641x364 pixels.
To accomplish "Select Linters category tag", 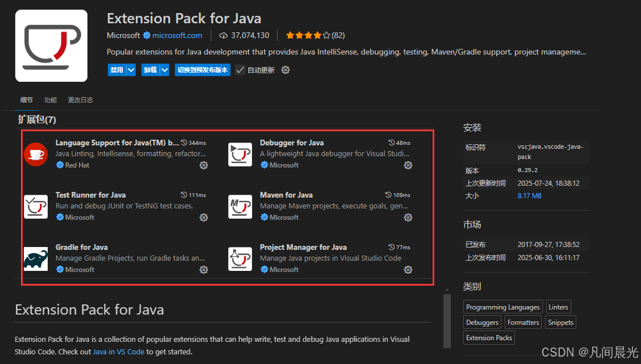I will (559, 307).
